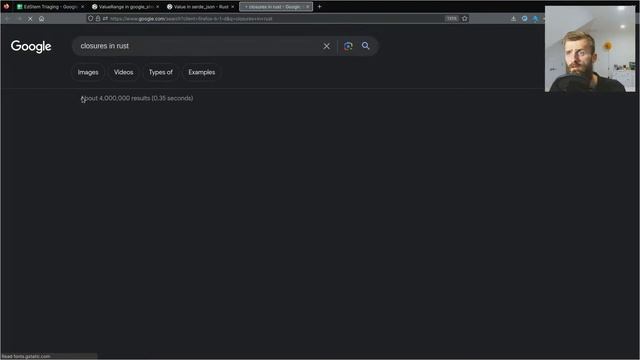Stop page loading with X button
640x360 pixels.
30,19
